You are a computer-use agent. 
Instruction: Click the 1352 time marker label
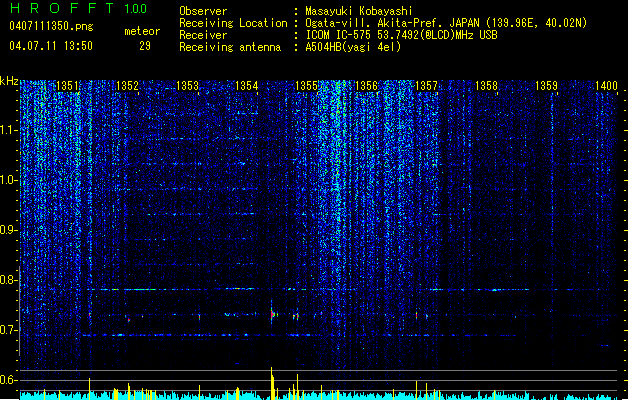127,86
